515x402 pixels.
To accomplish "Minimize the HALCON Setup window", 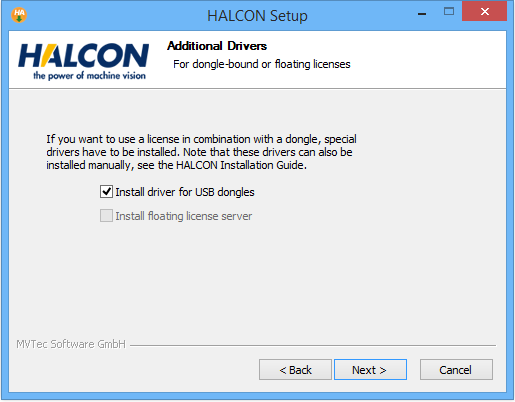I will [x=422, y=14].
